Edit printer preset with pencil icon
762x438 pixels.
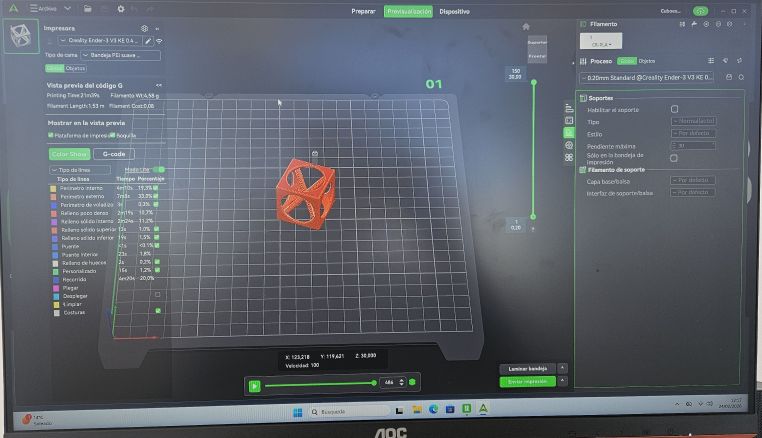[x=148, y=41]
